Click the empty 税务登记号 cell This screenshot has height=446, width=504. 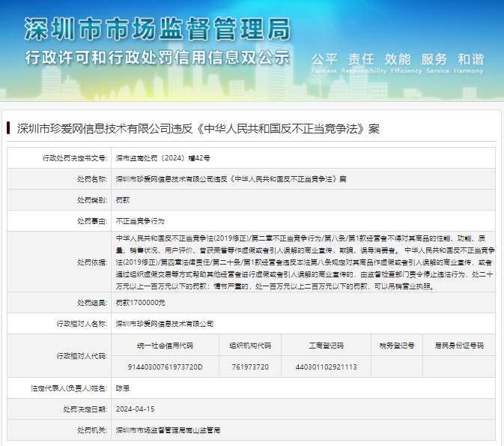[396, 367]
